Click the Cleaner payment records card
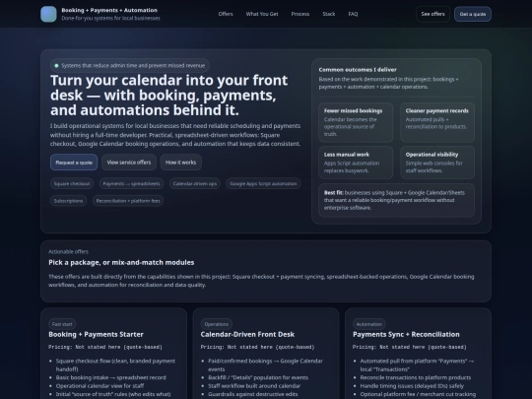Viewport: 532px width, 399px height. (437, 122)
